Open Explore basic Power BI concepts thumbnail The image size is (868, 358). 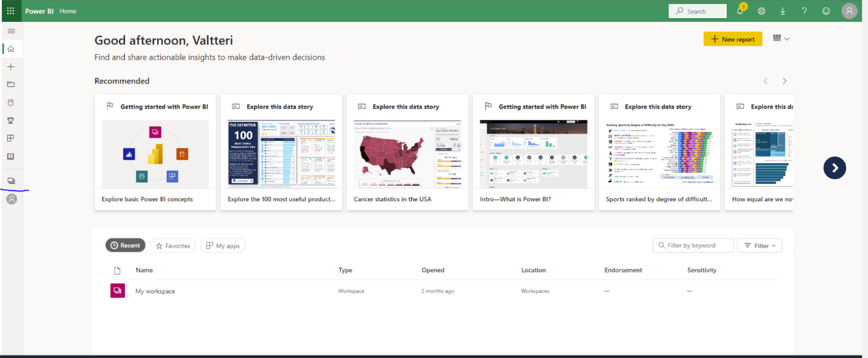pos(155,154)
